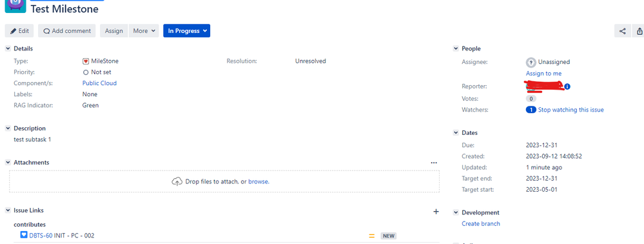This screenshot has width=644, height=244.
Task: Collapse the Description section
Action: [x=8, y=128]
